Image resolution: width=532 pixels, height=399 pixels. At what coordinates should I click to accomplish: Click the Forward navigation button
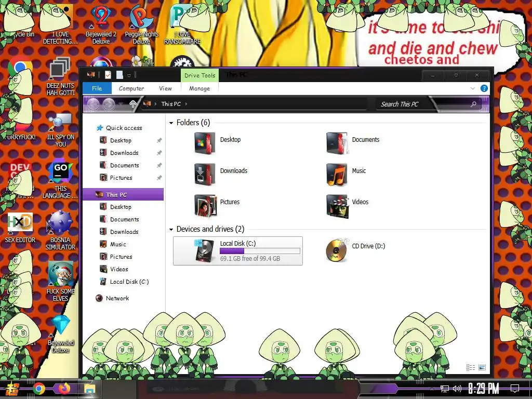click(109, 104)
